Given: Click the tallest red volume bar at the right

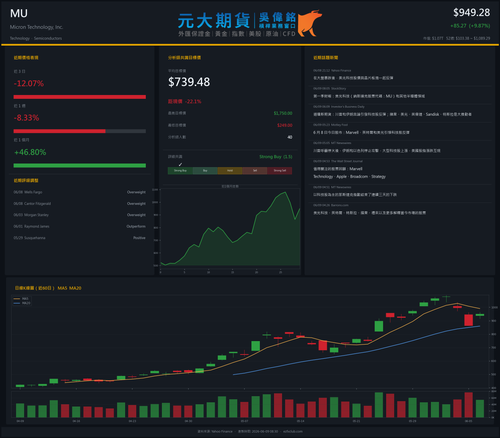Looking at the screenshot, I should [469, 405].
